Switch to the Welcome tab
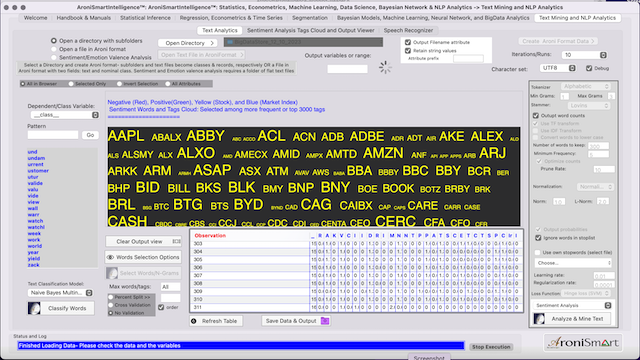The image size is (640, 360). (x=36, y=18)
